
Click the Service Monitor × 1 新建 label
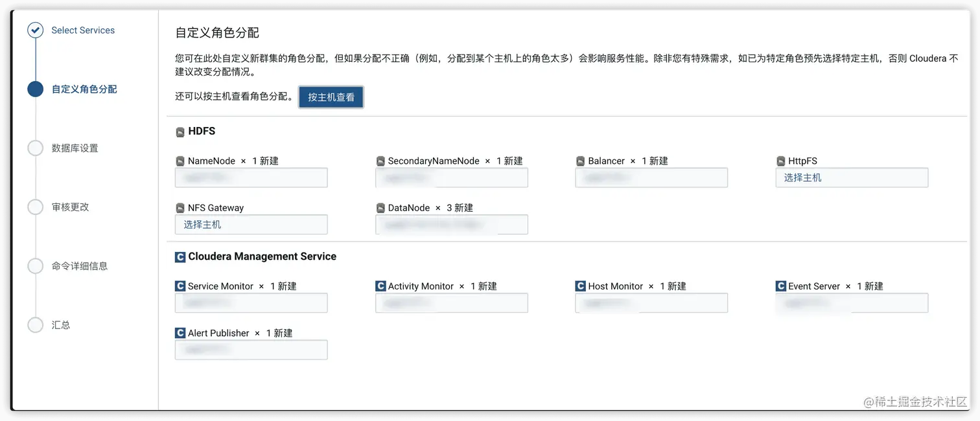[242, 286]
